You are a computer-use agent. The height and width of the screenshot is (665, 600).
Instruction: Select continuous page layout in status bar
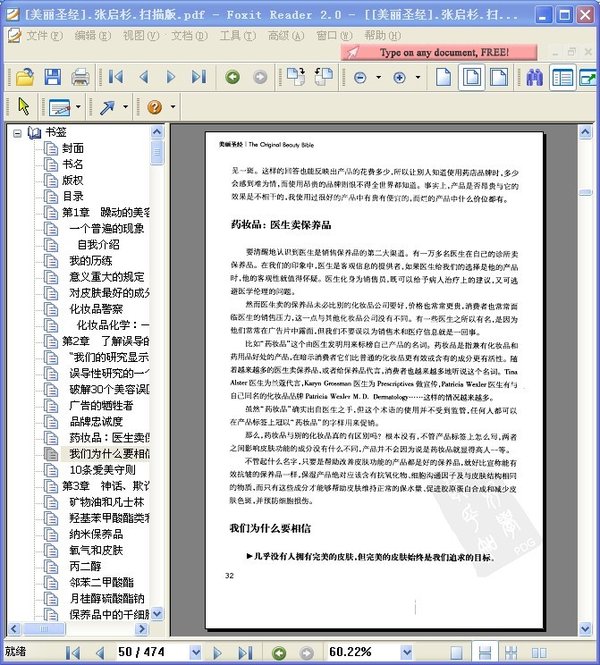484,653
